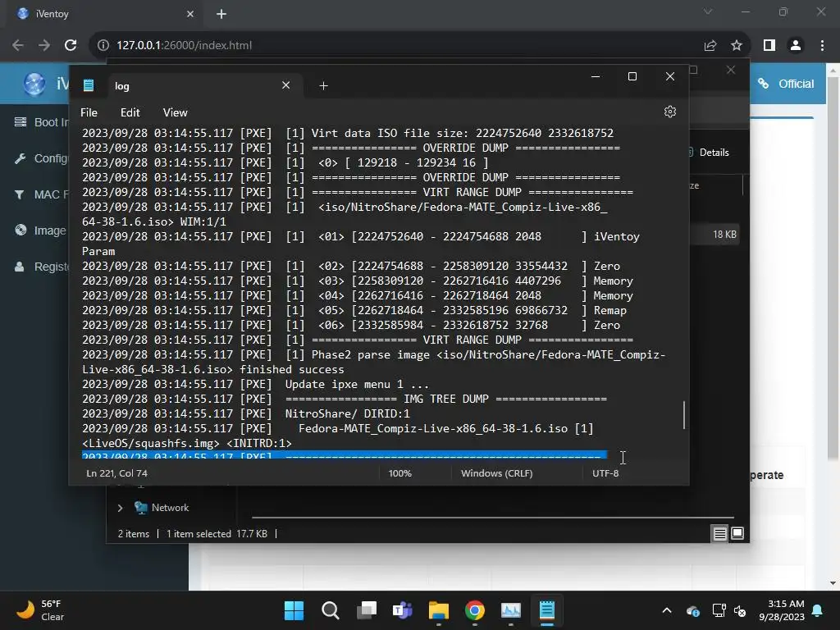840x630 pixels.
Task: Open the Official link in iVentoy
Action: pos(787,84)
